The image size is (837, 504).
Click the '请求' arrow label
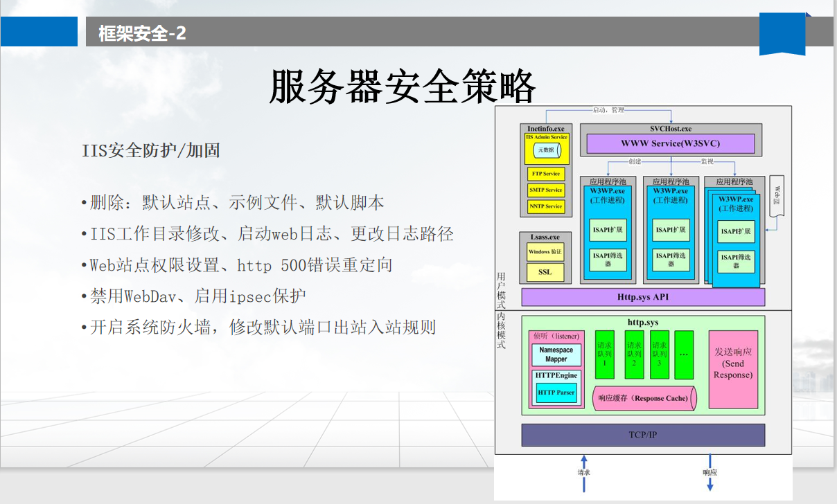584,473
